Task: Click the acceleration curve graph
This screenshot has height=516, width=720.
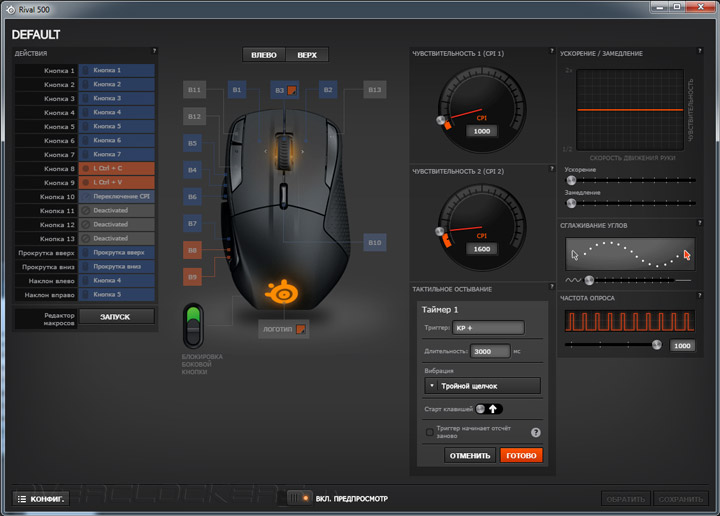Action: [x=630, y=110]
